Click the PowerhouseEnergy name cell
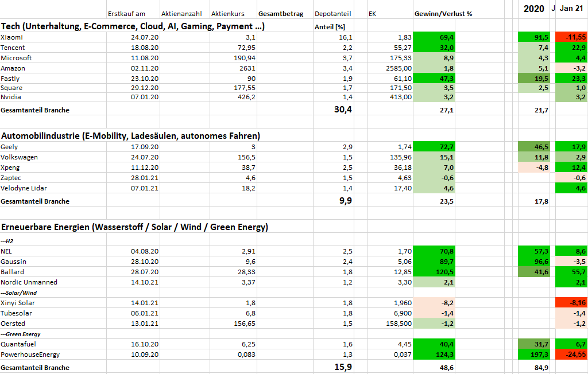This screenshot has width=588, height=374. [53, 354]
